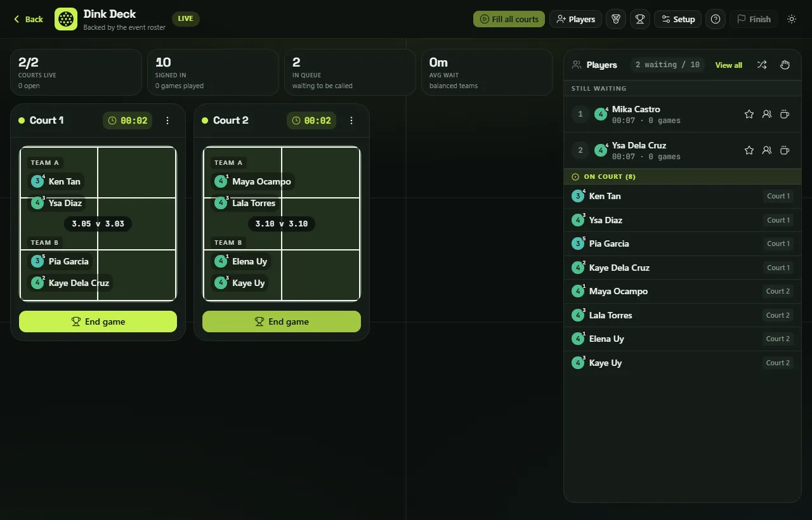The width and height of the screenshot is (812, 520).
Task: Click the Finish button
Action: pos(754,19)
